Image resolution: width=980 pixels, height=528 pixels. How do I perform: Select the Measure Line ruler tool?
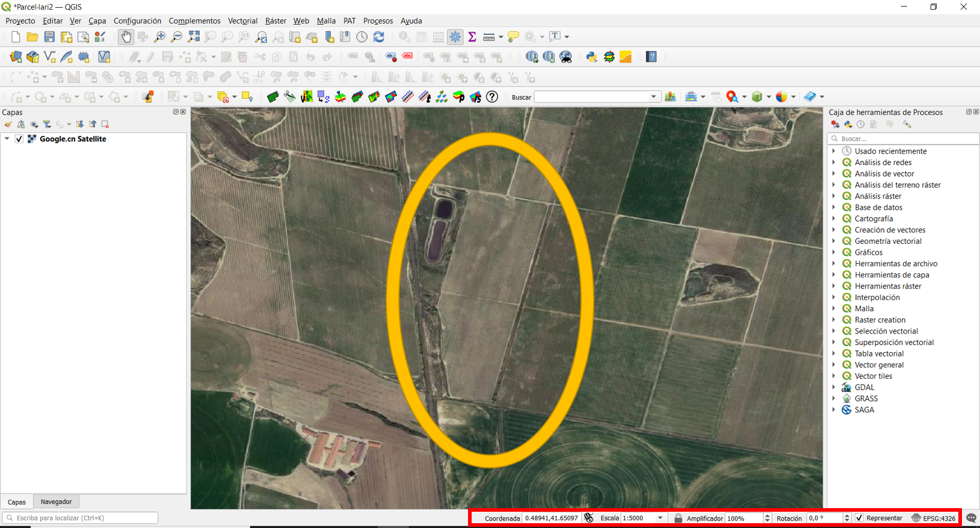tap(488, 37)
